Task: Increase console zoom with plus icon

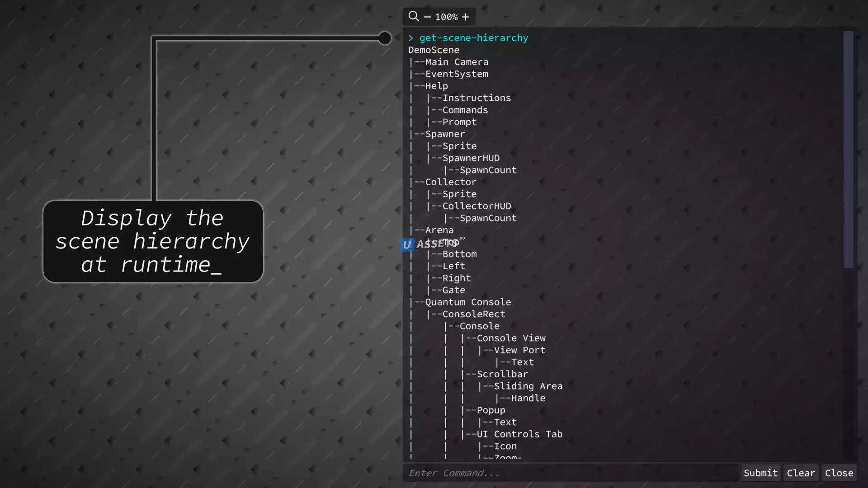Action: point(465,17)
